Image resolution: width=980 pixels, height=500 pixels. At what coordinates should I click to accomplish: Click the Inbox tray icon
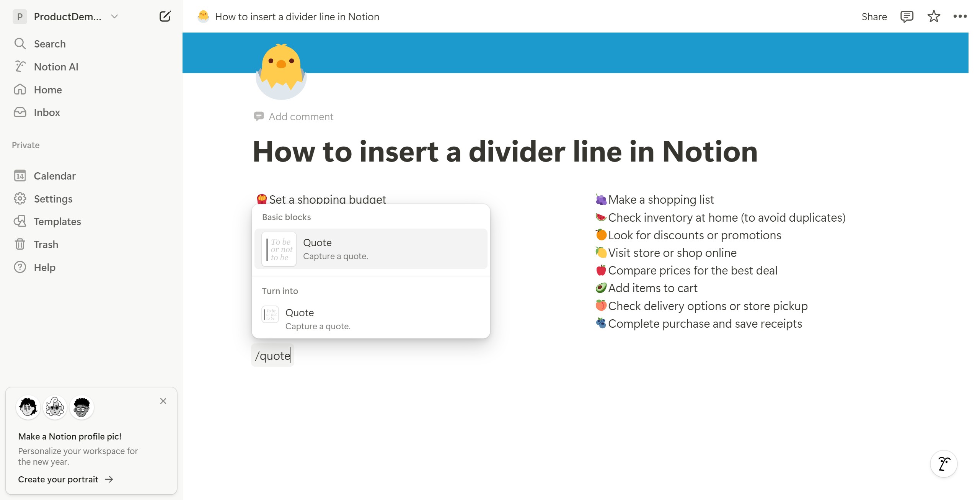point(20,112)
